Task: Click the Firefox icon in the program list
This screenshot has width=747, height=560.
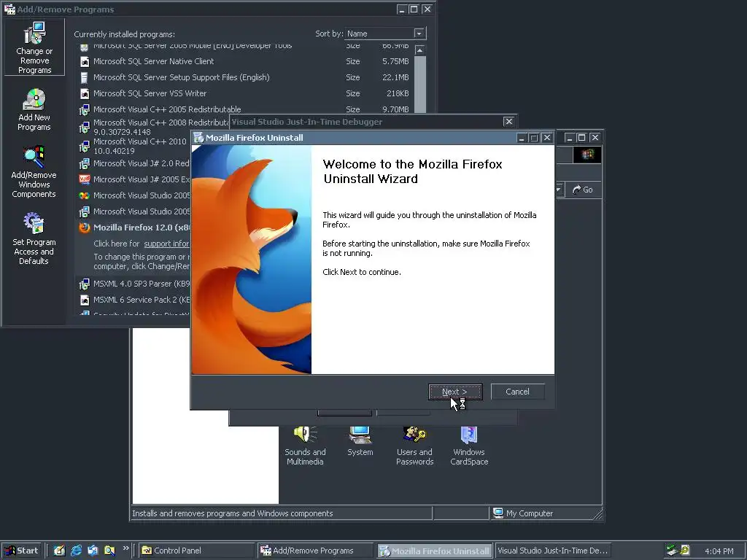Action: [x=85, y=227]
